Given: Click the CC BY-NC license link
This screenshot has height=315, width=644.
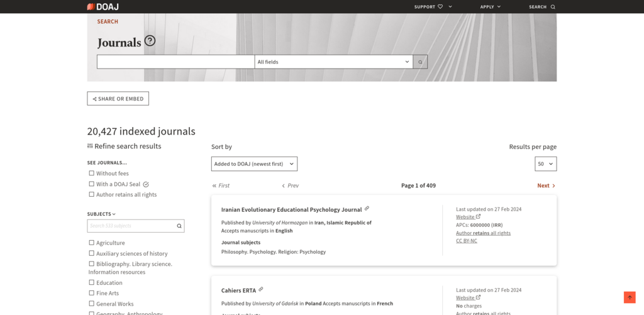Looking at the screenshot, I should pos(467,241).
